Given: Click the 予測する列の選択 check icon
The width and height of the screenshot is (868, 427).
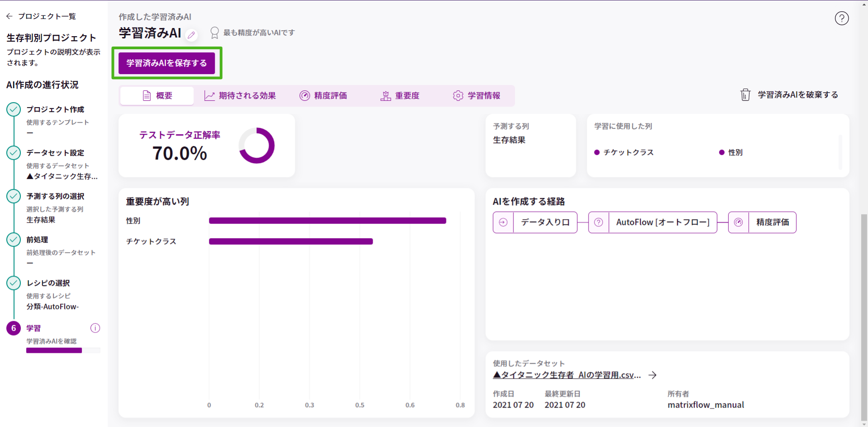Looking at the screenshot, I should pyautogui.click(x=14, y=196).
